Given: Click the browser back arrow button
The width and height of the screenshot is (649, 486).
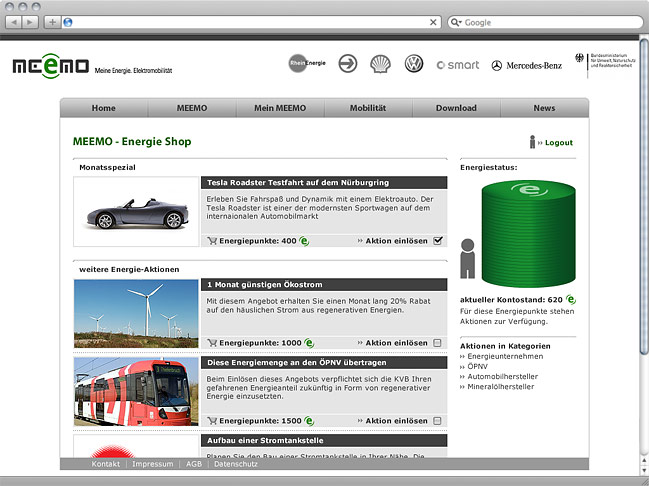Looking at the screenshot, I should coord(16,22).
